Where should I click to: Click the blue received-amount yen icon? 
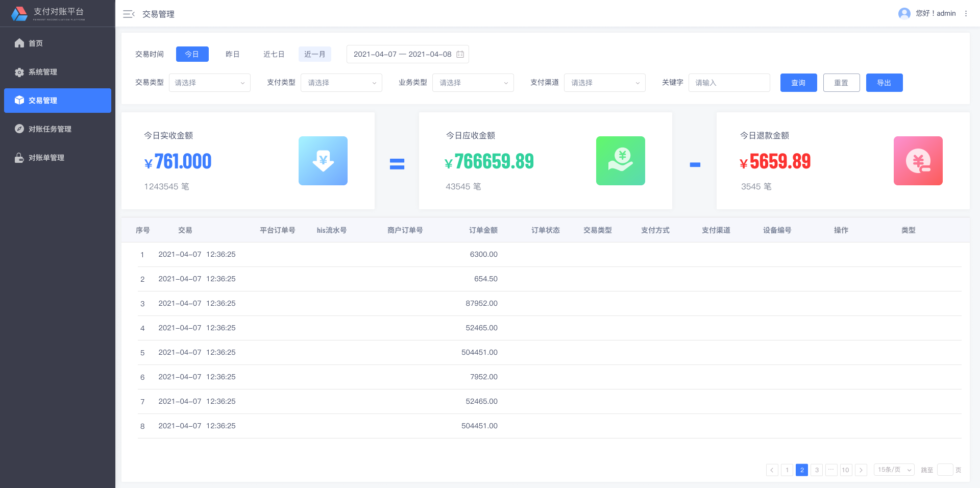[x=323, y=161]
